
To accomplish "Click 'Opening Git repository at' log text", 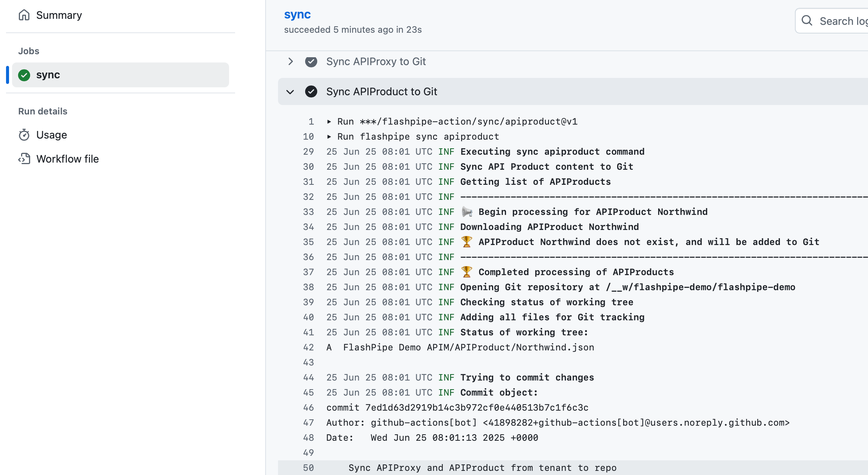I will [x=530, y=287].
